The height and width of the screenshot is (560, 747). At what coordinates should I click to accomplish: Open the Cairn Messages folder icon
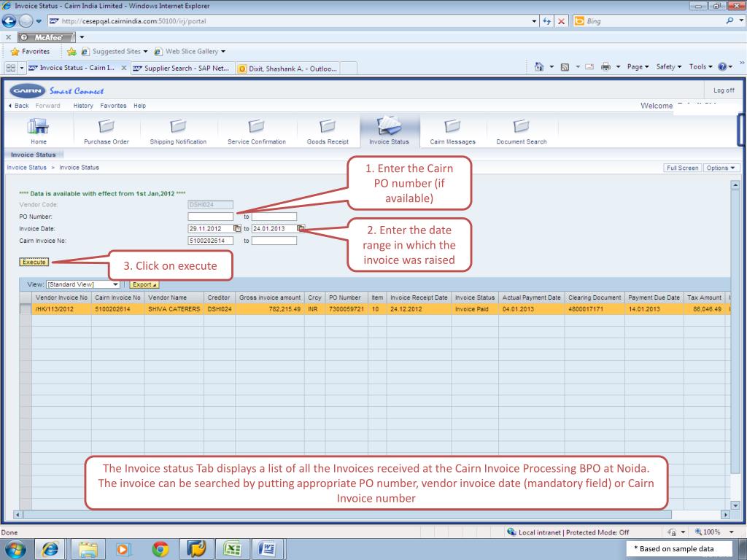coord(452,126)
